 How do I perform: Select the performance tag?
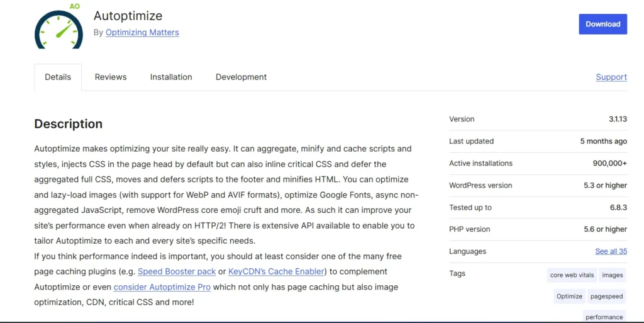point(604,317)
